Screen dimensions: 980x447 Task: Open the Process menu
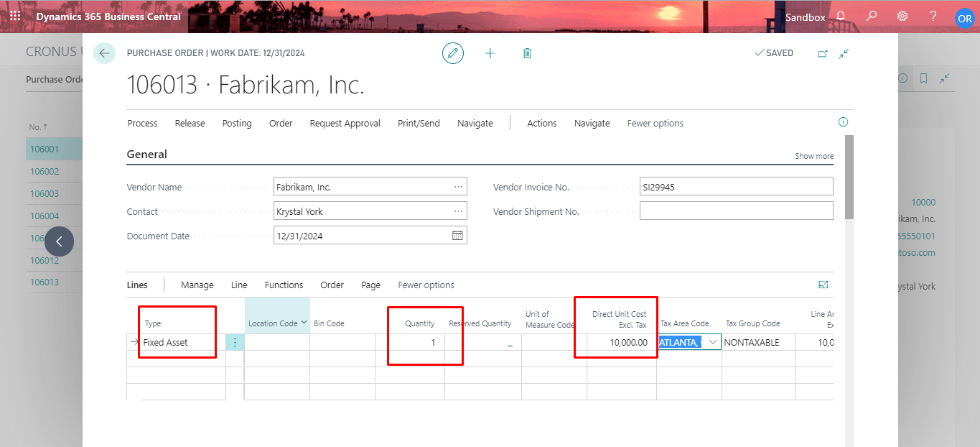(142, 123)
